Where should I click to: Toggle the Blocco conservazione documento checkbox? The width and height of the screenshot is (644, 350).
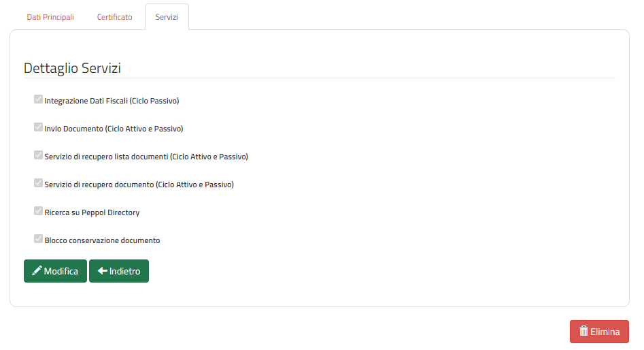pos(38,240)
